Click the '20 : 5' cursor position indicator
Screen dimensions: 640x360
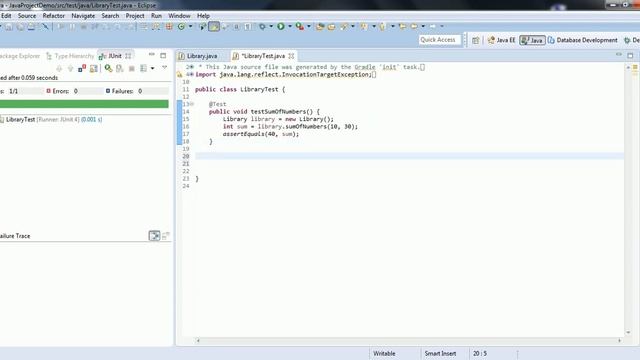(x=480, y=353)
